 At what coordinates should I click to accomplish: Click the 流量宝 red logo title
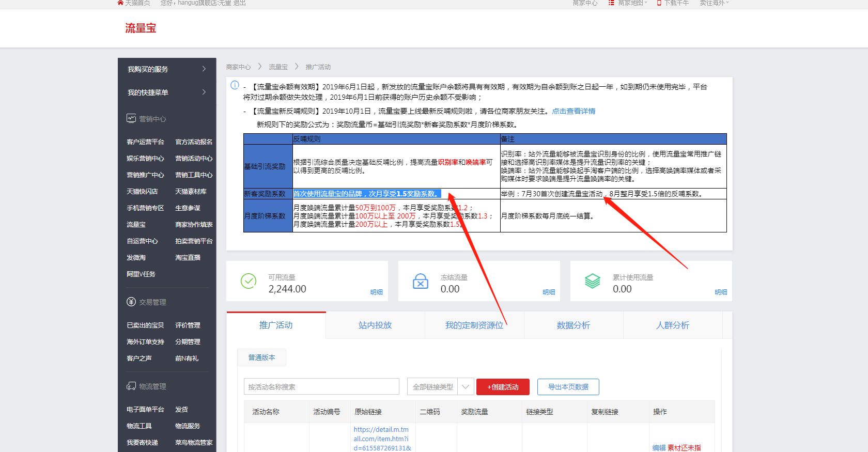click(x=141, y=28)
